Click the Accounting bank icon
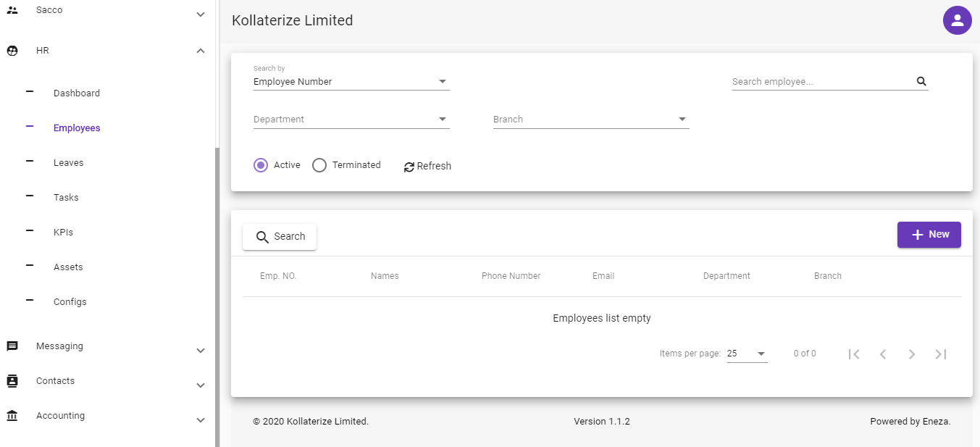 12,416
